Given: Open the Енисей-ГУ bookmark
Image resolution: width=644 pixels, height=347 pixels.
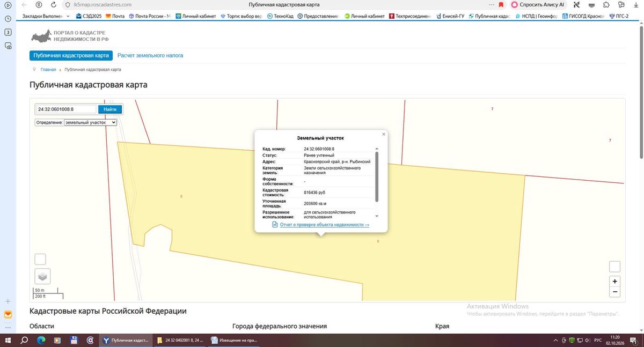Looking at the screenshot, I should [x=450, y=16].
